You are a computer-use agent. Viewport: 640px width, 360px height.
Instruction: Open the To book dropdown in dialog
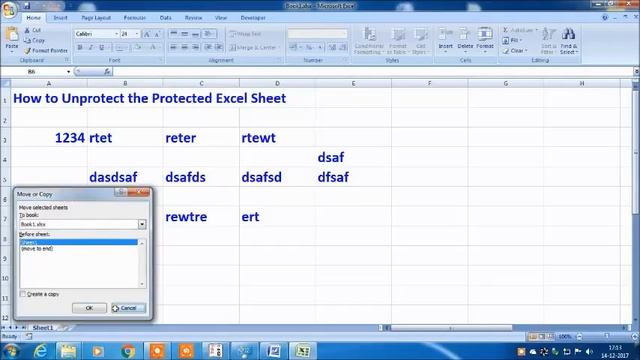point(142,224)
